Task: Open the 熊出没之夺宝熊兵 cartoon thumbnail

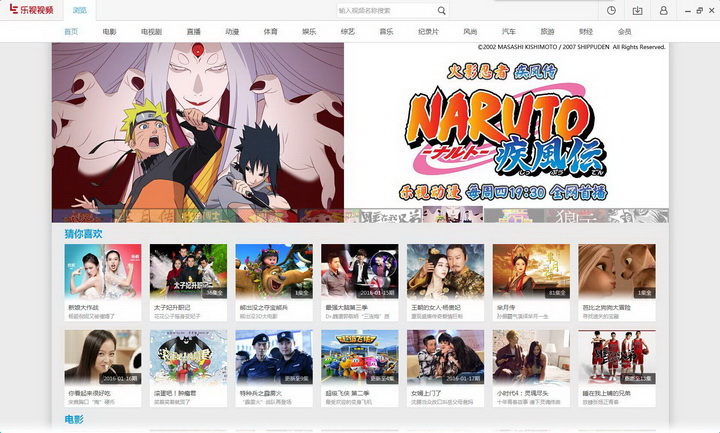Action: (274, 271)
